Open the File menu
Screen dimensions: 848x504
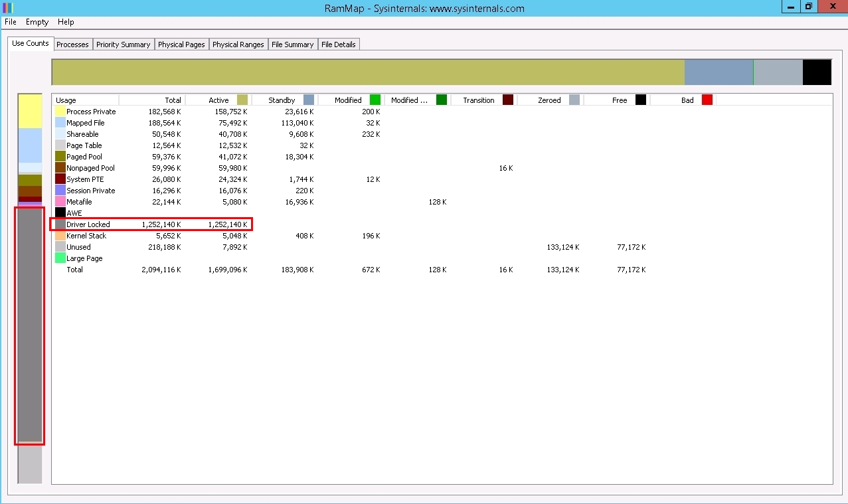click(x=10, y=22)
